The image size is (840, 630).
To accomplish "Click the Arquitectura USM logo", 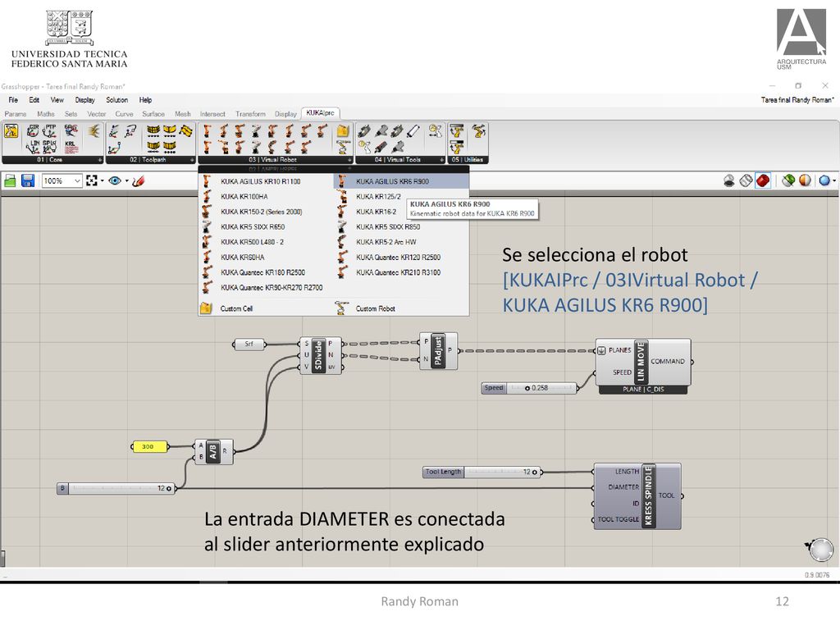I will [x=801, y=39].
